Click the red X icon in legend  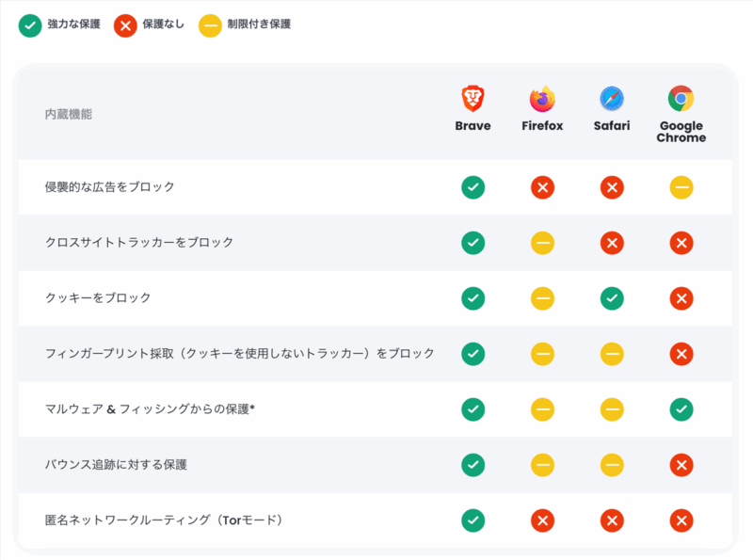click(124, 25)
